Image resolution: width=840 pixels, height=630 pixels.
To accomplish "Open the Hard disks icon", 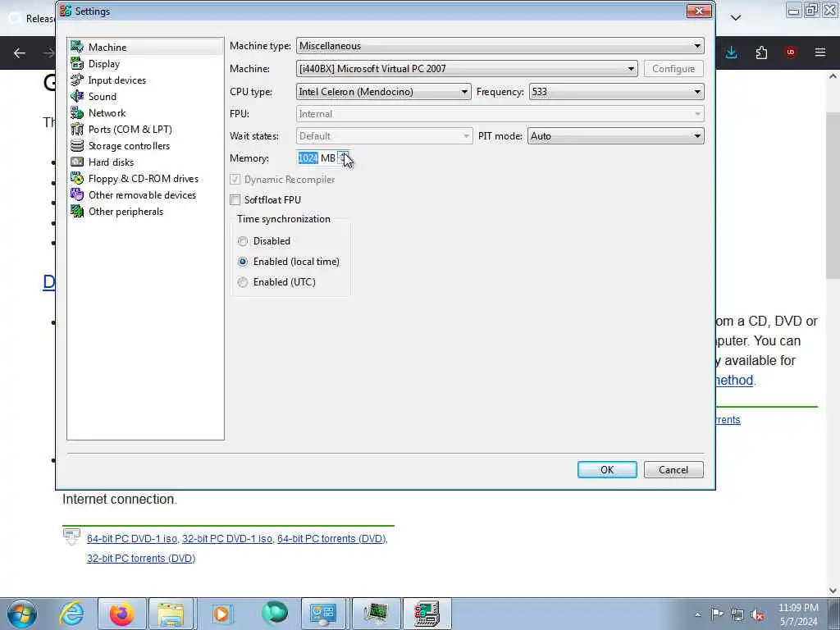I will (77, 162).
